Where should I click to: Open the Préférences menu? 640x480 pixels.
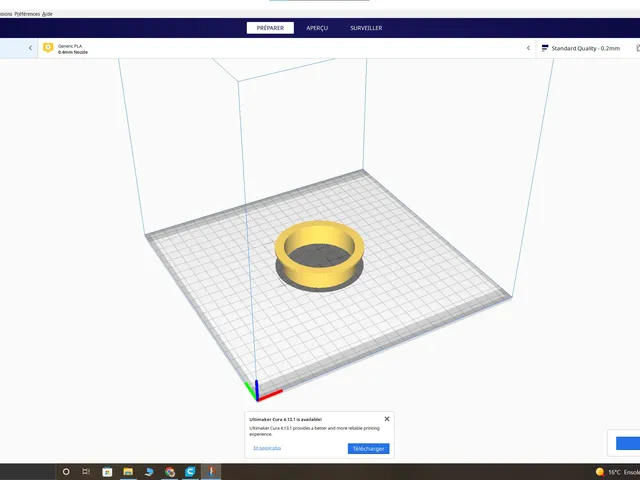click(27, 14)
